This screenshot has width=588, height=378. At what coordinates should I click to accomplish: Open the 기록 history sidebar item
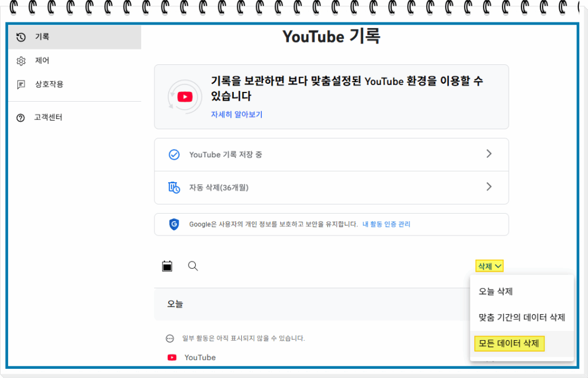(x=75, y=37)
